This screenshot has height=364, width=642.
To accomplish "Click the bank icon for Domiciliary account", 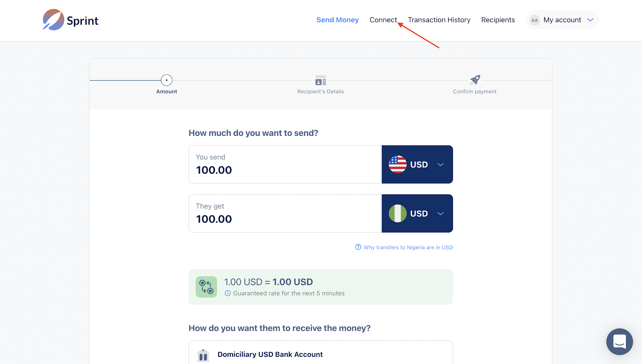I will (203, 355).
